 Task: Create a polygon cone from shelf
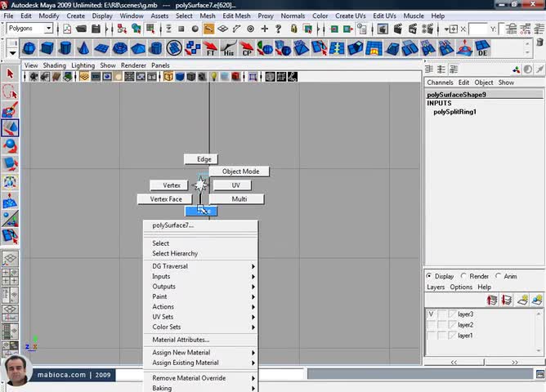[83, 48]
